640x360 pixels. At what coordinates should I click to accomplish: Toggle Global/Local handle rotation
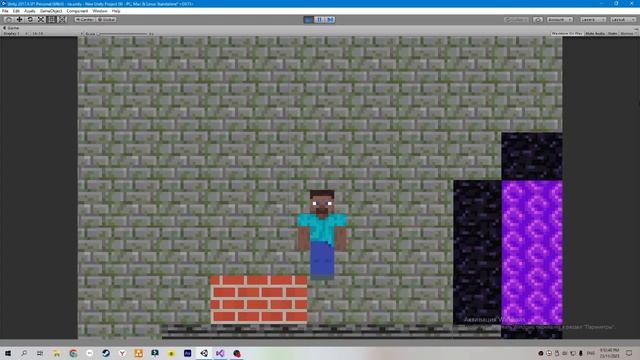106,20
